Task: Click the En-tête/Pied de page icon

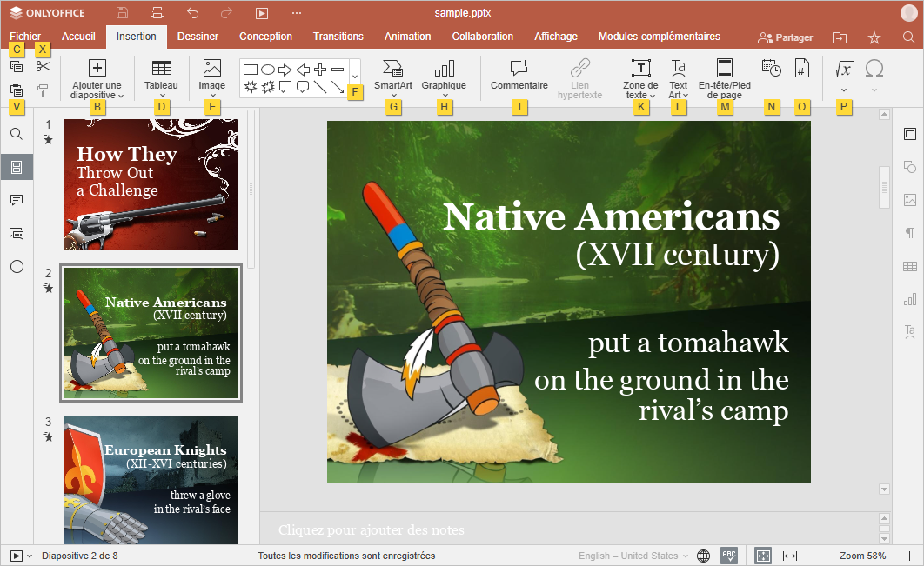Action: pos(724,69)
